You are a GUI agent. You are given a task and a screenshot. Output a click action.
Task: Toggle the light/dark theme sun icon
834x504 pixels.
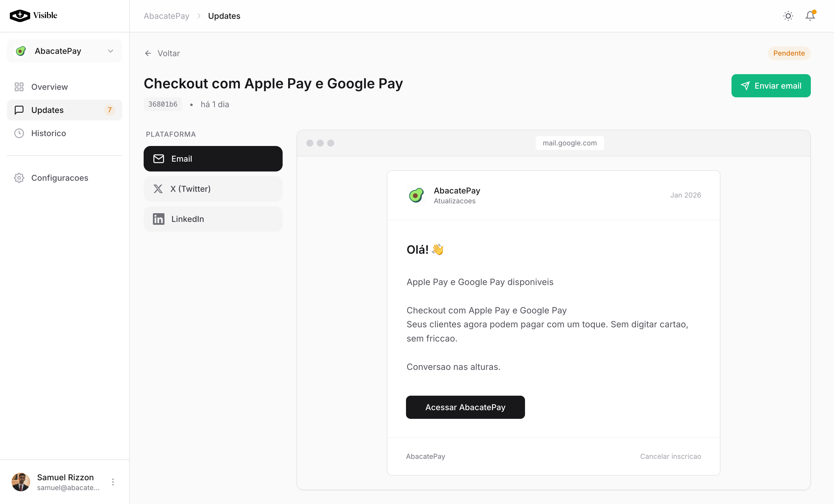pyautogui.click(x=788, y=16)
